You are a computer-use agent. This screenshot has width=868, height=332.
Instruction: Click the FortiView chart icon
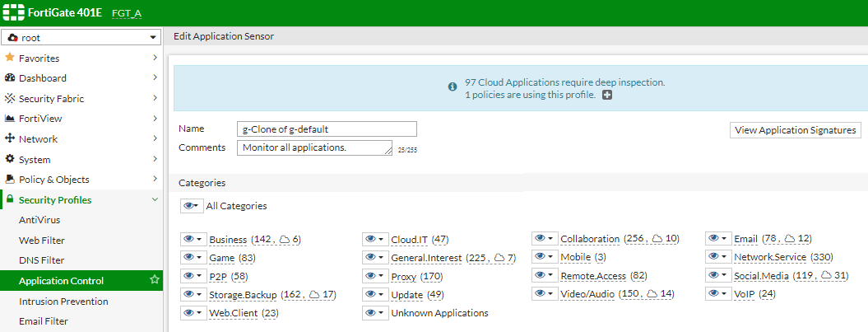10,119
